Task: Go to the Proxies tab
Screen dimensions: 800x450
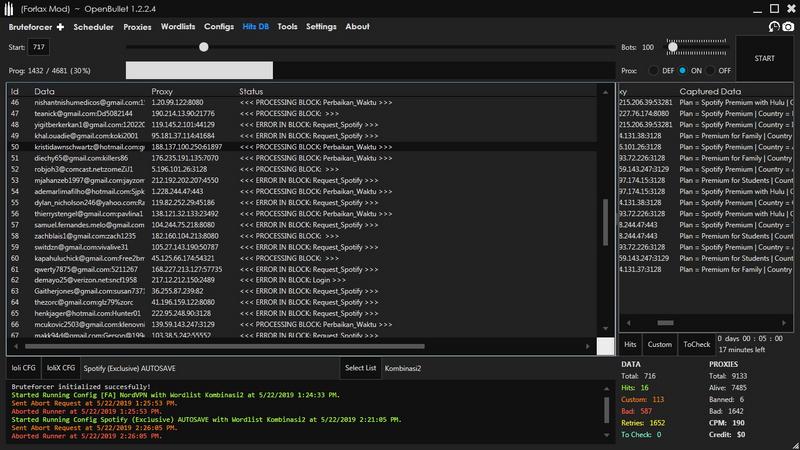Action: coord(137,27)
